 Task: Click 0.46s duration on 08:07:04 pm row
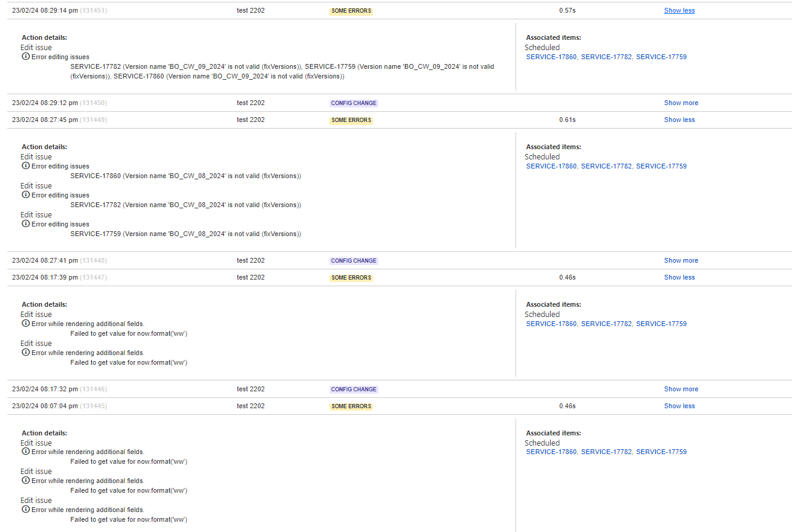tap(568, 406)
